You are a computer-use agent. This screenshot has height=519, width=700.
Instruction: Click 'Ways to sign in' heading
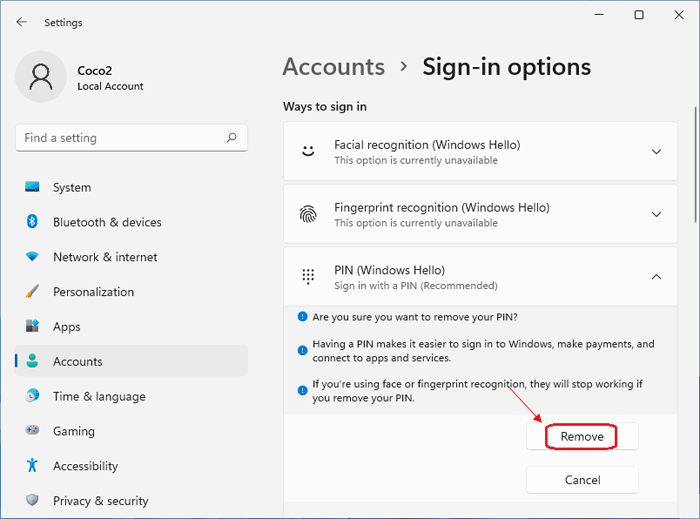click(x=325, y=107)
